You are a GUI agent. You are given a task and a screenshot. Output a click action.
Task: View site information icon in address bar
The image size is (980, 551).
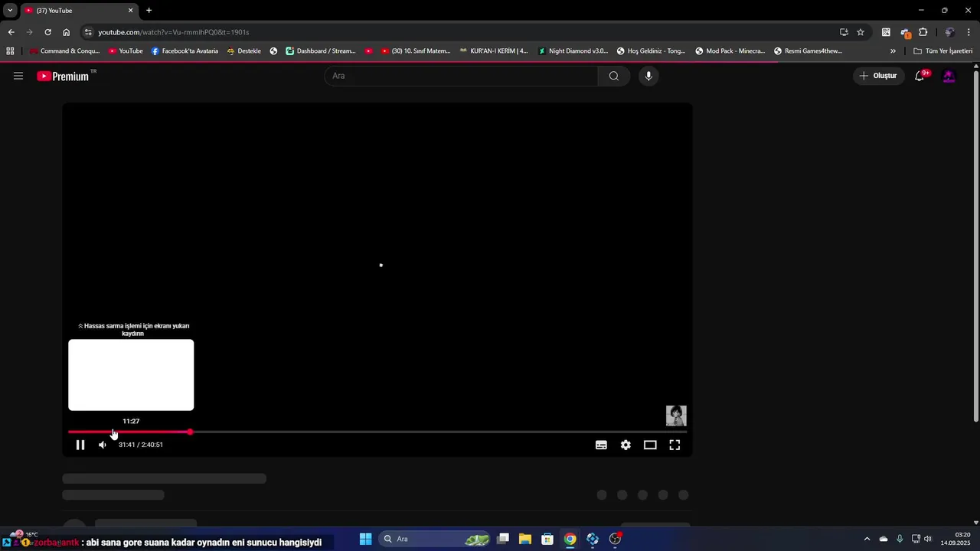point(88,32)
